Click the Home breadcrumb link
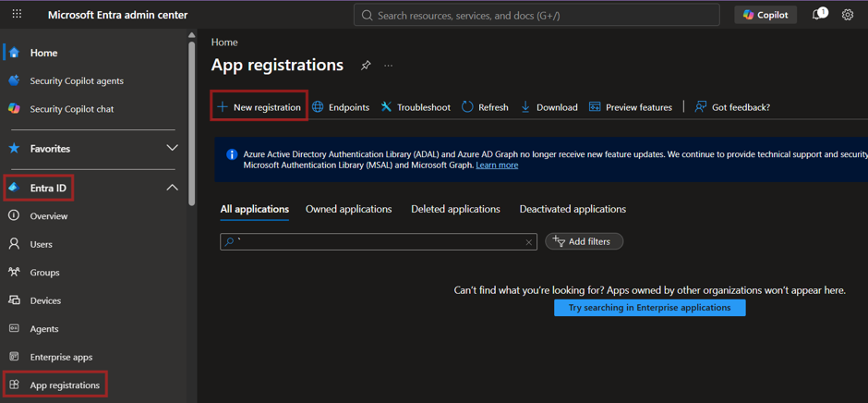Screen dimensions: 868x403 click(224, 43)
